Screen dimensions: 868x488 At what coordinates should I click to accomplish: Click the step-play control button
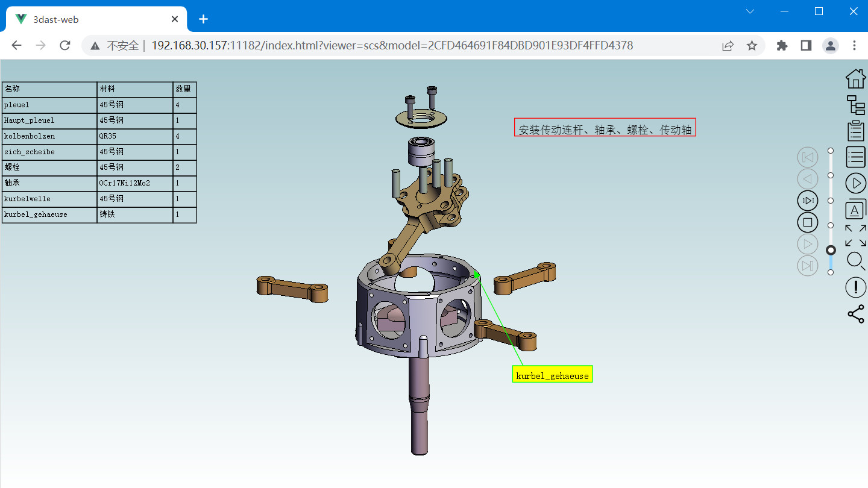tap(808, 201)
